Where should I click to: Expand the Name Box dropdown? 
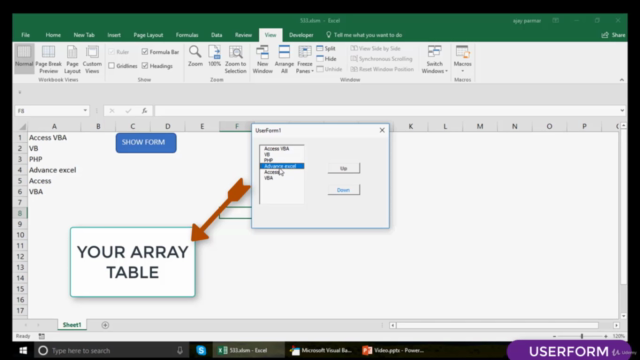point(85,111)
